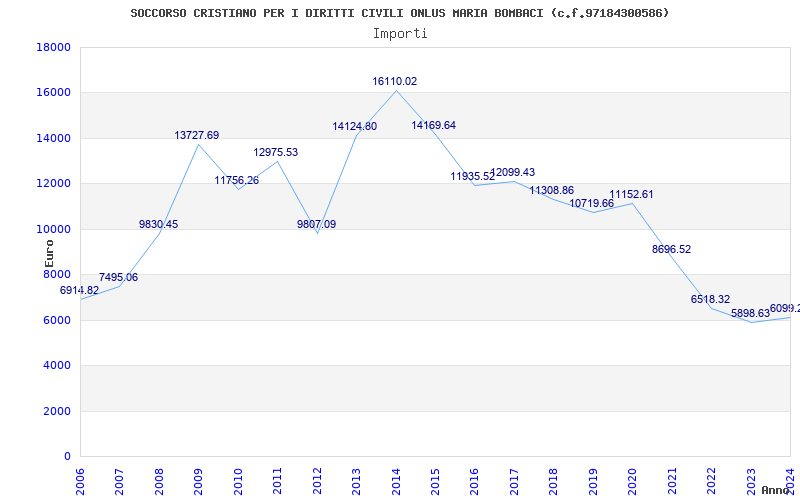
Task: Select the peak value 16110.02
Action: [x=395, y=82]
